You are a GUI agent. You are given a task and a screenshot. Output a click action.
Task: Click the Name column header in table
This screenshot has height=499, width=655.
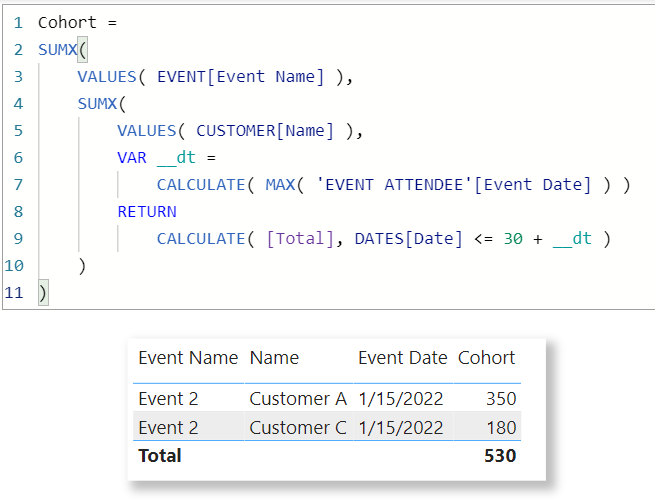tap(274, 358)
